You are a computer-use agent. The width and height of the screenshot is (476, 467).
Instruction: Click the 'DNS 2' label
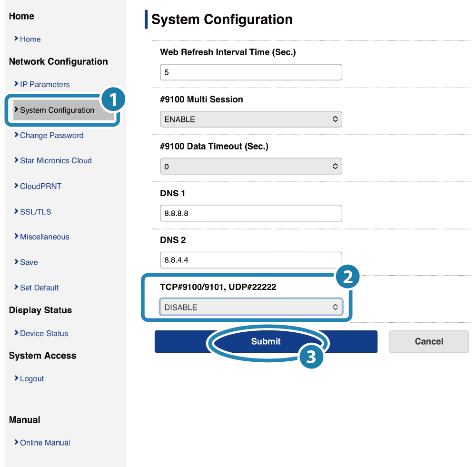coord(173,240)
